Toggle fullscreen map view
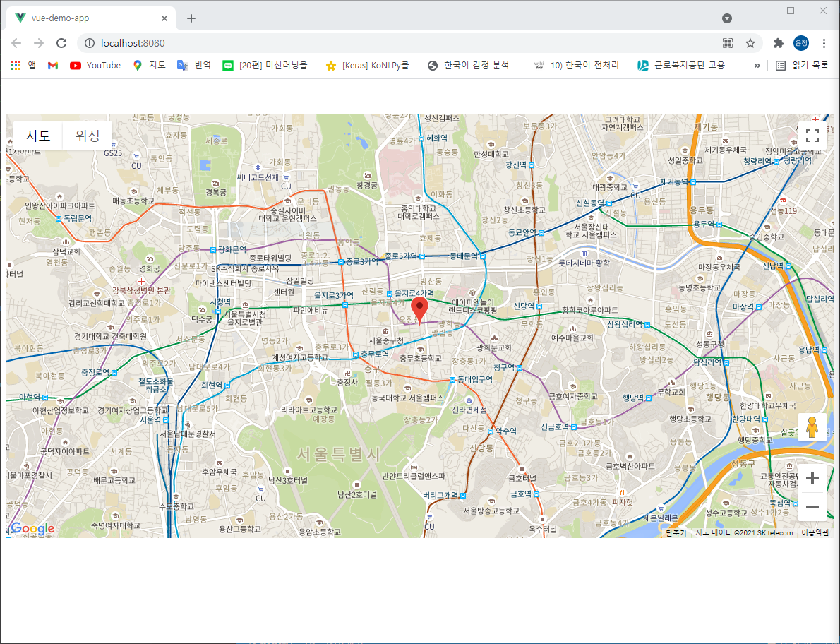840x644 pixels. click(x=812, y=136)
